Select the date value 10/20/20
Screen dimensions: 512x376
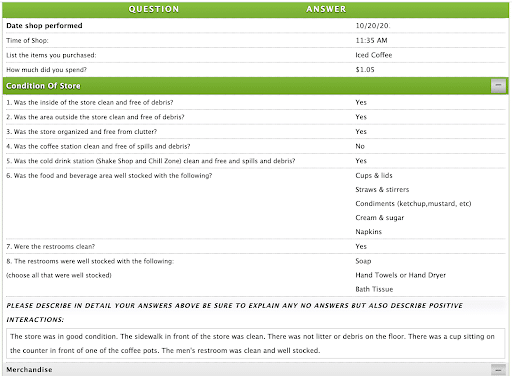coord(373,26)
